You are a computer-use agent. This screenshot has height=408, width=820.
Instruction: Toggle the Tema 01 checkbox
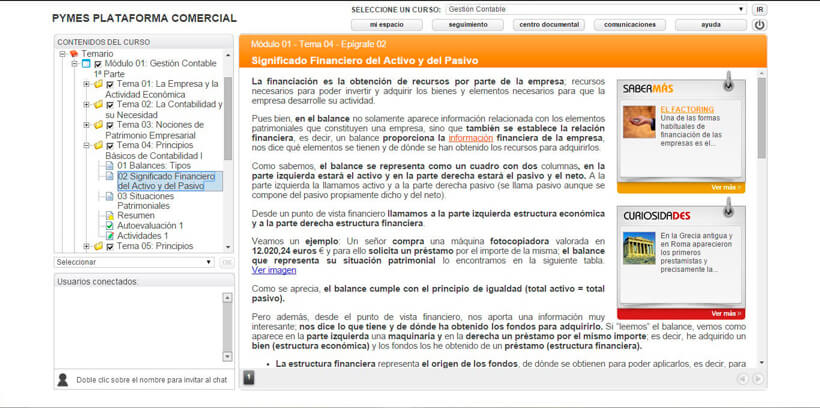tap(110, 84)
